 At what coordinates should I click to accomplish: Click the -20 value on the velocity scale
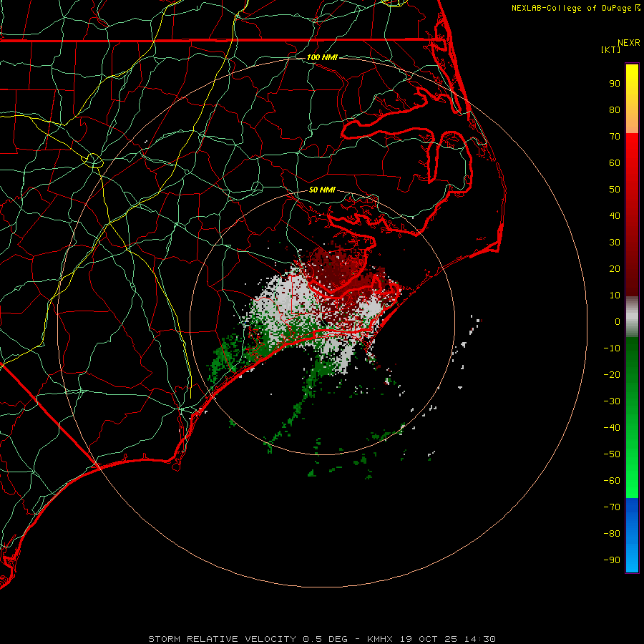(612, 375)
